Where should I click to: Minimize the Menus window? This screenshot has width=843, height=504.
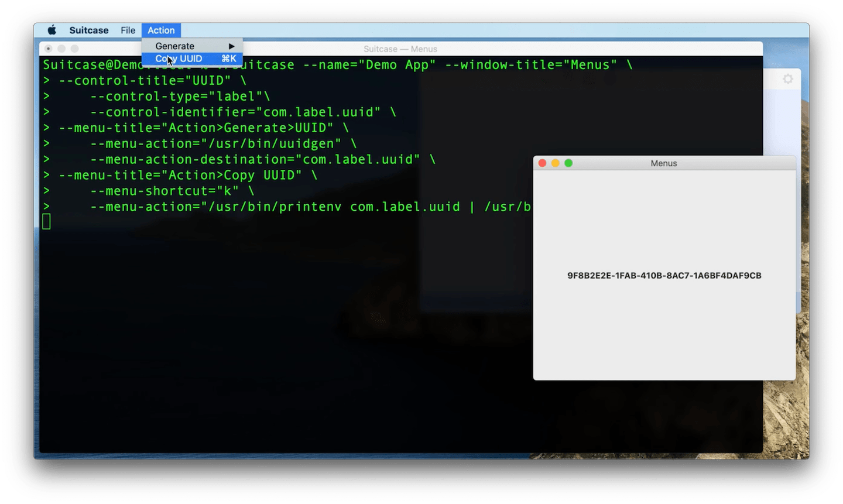pyautogui.click(x=556, y=163)
